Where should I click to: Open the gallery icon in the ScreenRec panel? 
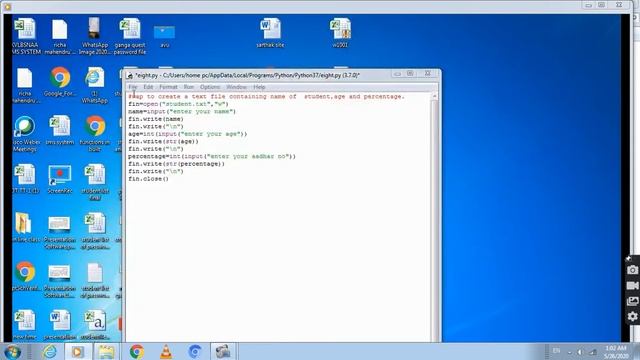point(632,301)
